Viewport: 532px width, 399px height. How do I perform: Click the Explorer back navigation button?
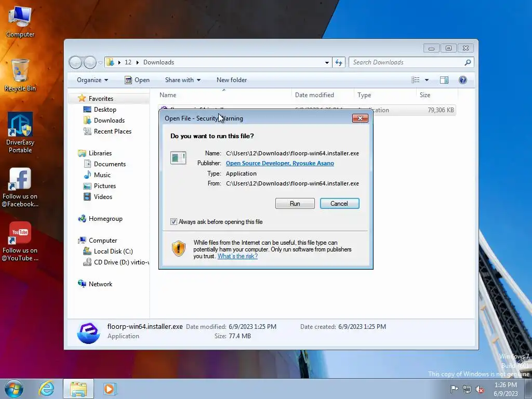click(75, 62)
